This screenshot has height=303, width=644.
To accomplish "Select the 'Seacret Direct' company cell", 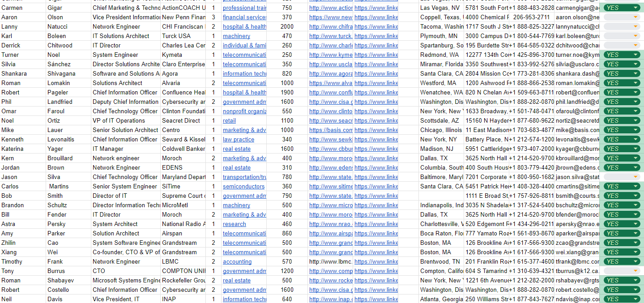I will click(183, 120).
